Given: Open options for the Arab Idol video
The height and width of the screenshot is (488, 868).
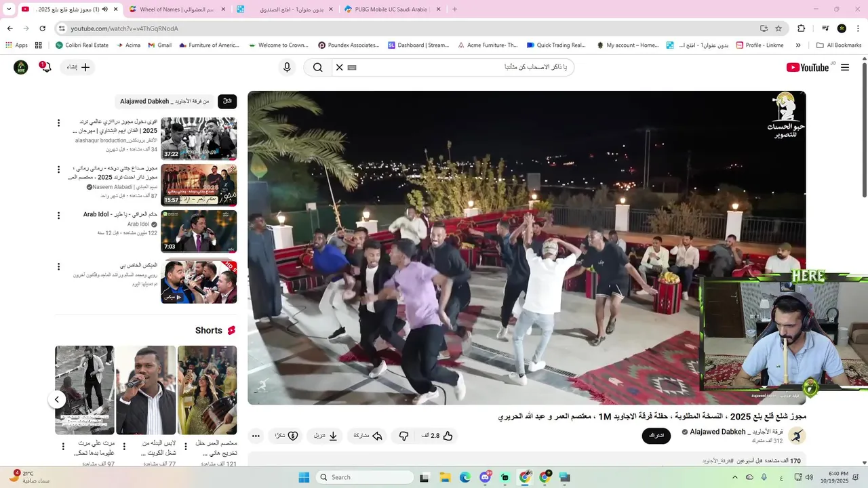Looking at the screenshot, I should (x=58, y=216).
